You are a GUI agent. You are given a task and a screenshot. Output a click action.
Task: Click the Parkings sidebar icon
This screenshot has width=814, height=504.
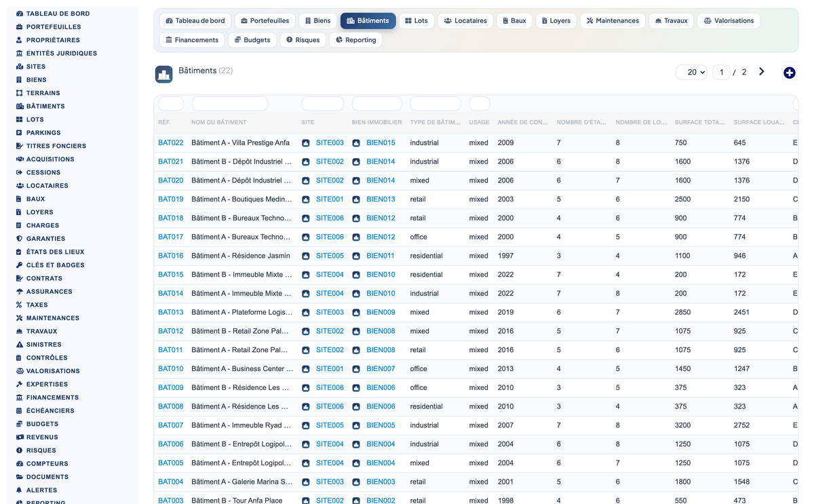[x=19, y=133]
